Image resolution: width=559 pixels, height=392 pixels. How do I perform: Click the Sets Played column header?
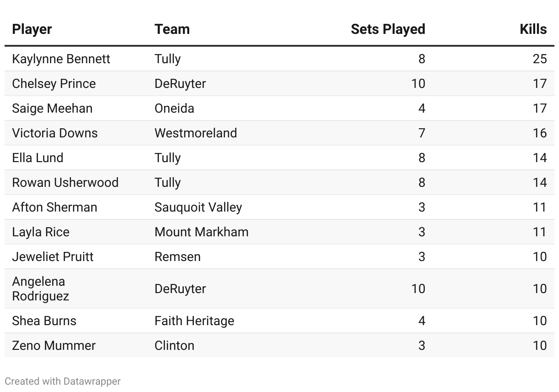pyautogui.click(x=388, y=29)
